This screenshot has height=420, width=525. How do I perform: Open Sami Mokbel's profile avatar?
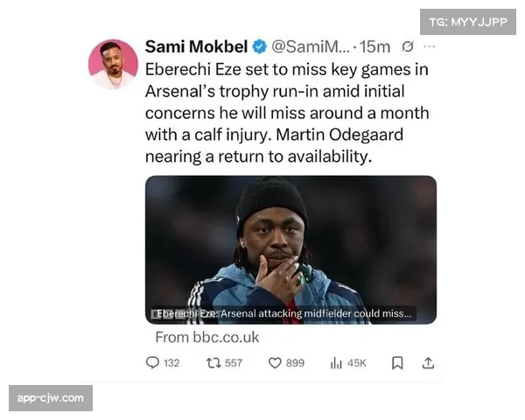(x=114, y=64)
